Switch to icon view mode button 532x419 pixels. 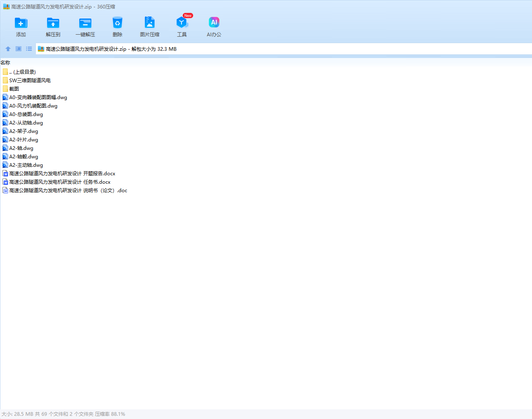click(19, 49)
